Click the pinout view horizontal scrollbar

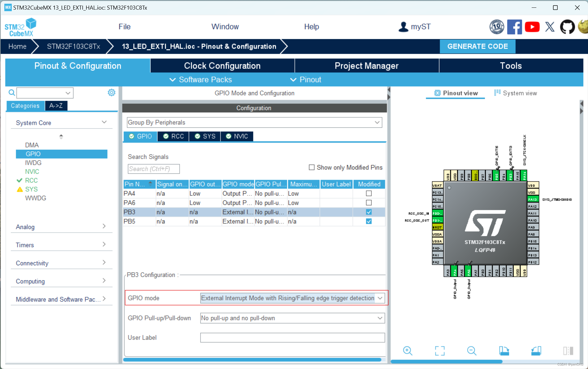pyautogui.click(x=446, y=361)
